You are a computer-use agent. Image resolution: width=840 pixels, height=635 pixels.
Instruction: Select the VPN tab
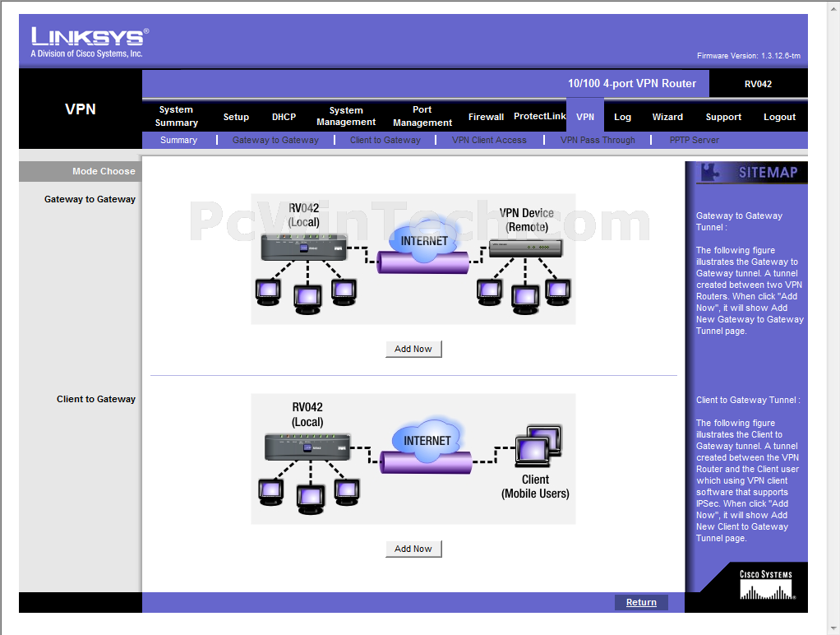(x=585, y=116)
